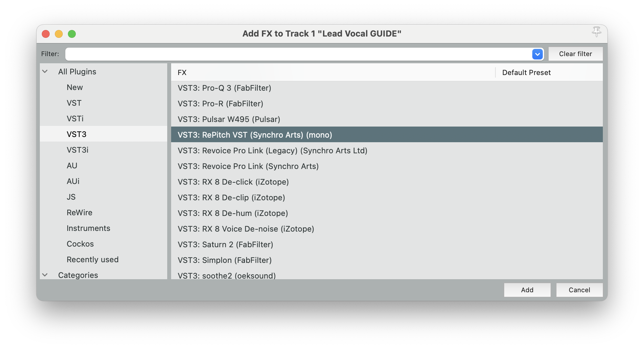Expand the Categories tree section

point(45,275)
